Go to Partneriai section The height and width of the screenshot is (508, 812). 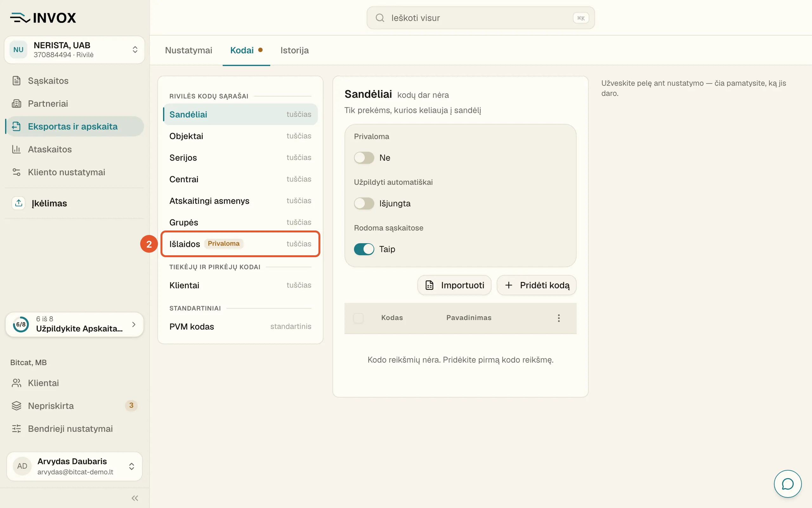(x=75, y=104)
